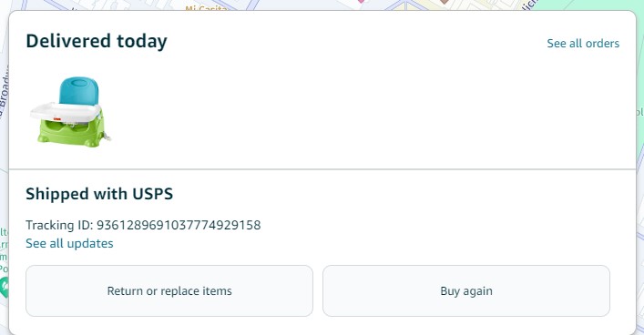644x335 pixels.
Task: Click the Delivered today heading
Action: [97, 41]
